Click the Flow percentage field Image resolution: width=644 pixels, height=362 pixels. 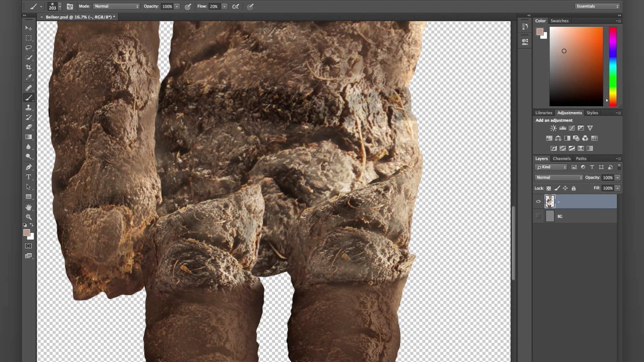(x=214, y=6)
